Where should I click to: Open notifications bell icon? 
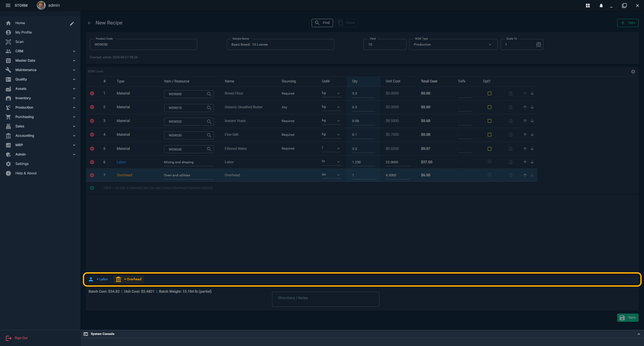coord(601,5)
